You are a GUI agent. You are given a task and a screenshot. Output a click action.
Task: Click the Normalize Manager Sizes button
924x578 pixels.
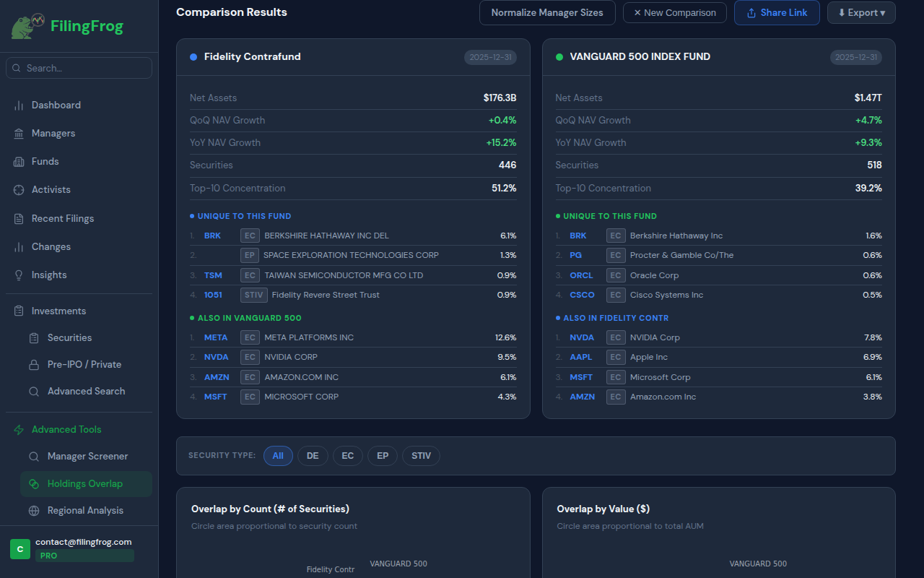click(547, 12)
